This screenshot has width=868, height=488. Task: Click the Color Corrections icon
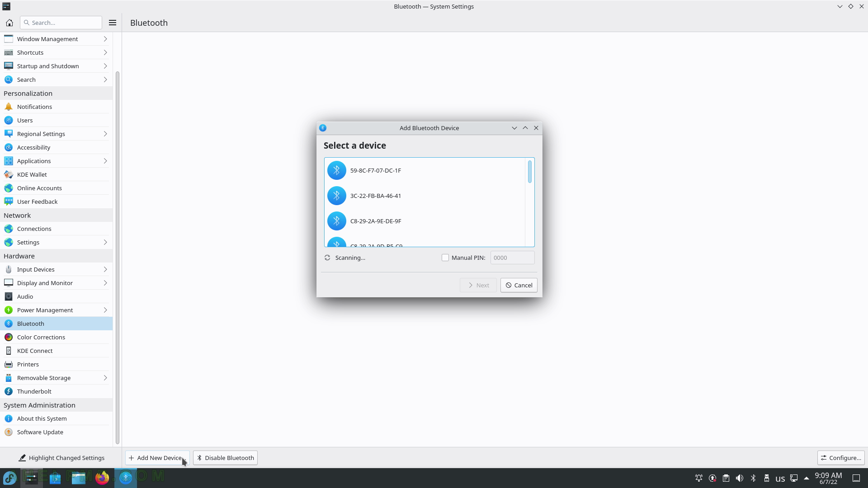[9, 337]
